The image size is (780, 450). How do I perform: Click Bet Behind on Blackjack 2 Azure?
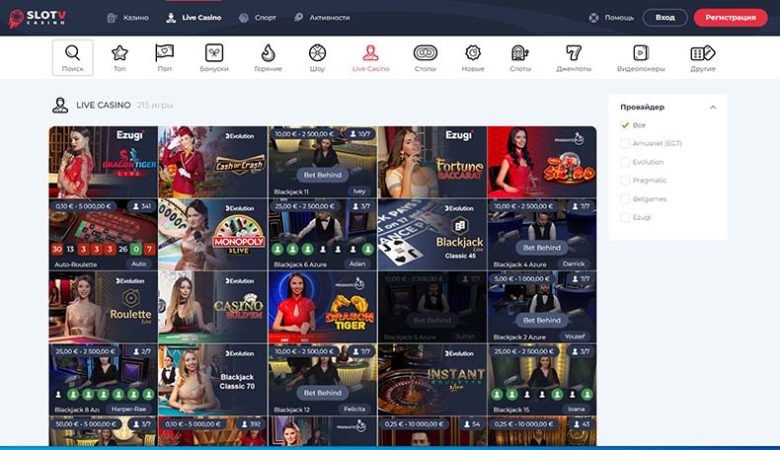coord(542,320)
